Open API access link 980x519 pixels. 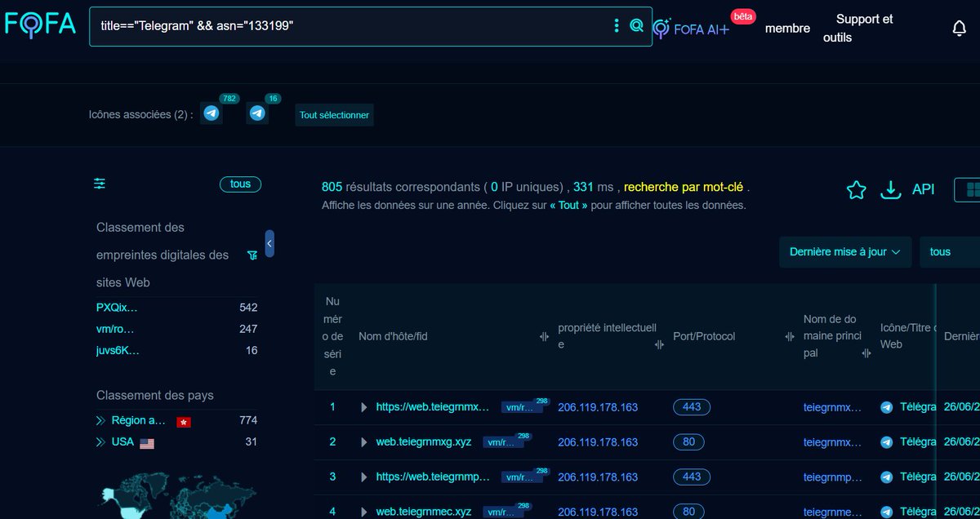tap(923, 189)
